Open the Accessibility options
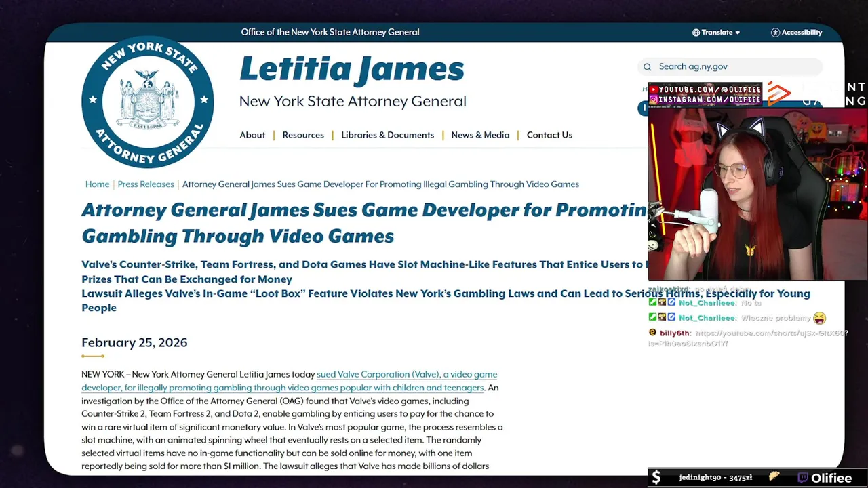Image resolution: width=868 pixels, height=488 pixels. click(797, 33)
